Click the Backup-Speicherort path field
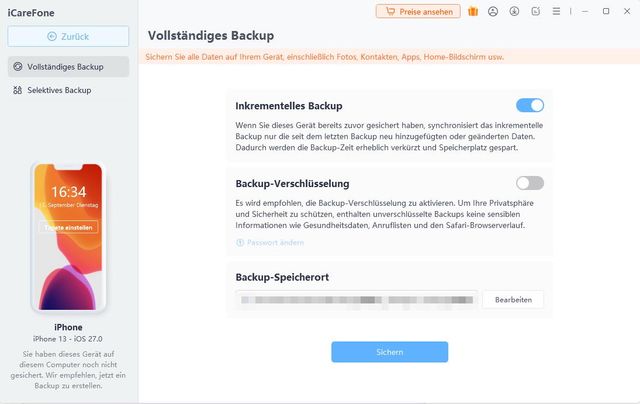This screenshot has height=404, width=640. point(357,300)
